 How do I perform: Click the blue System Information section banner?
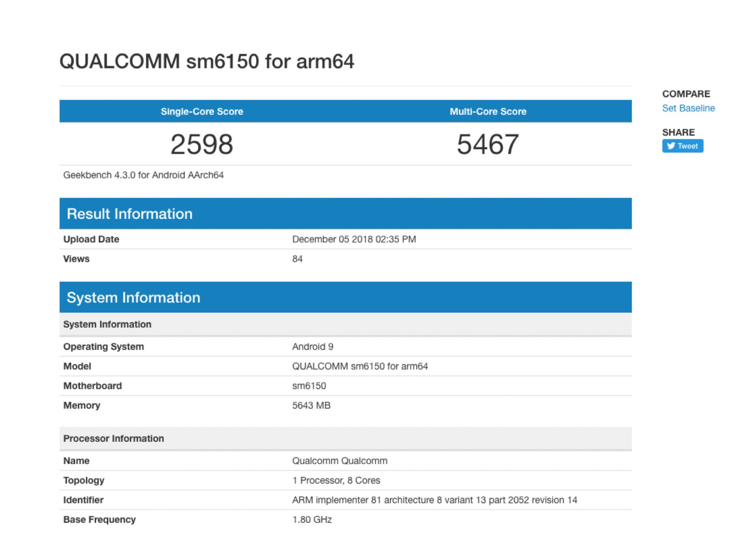[x=133, y=298]
